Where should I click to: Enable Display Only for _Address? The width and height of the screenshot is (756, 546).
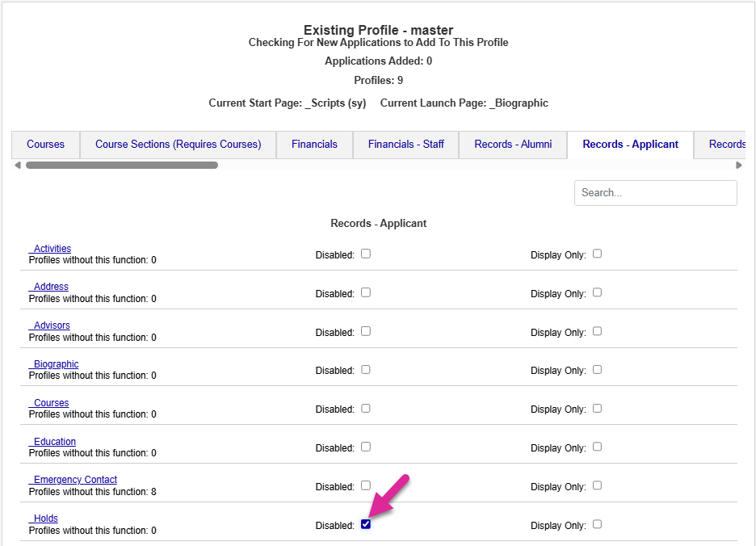(597, 292)
